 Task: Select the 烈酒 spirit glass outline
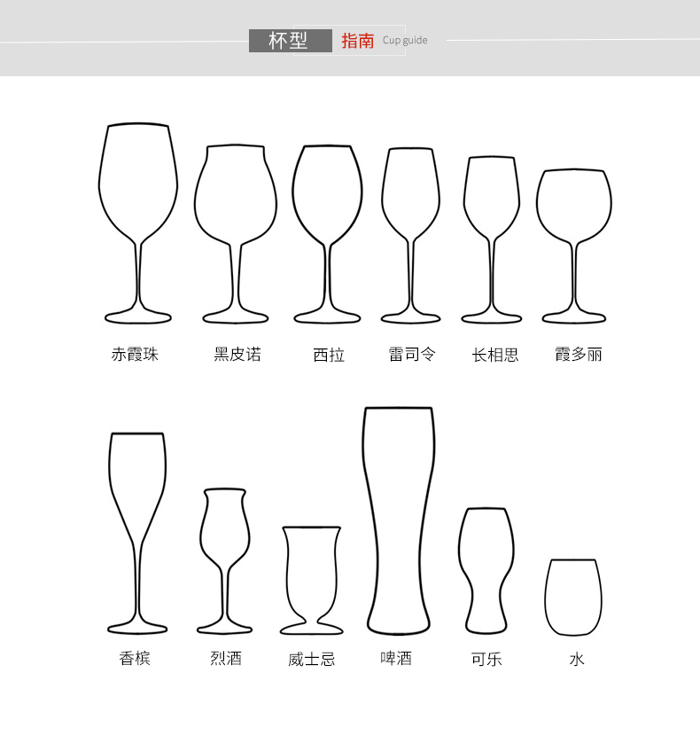(224, 561)
